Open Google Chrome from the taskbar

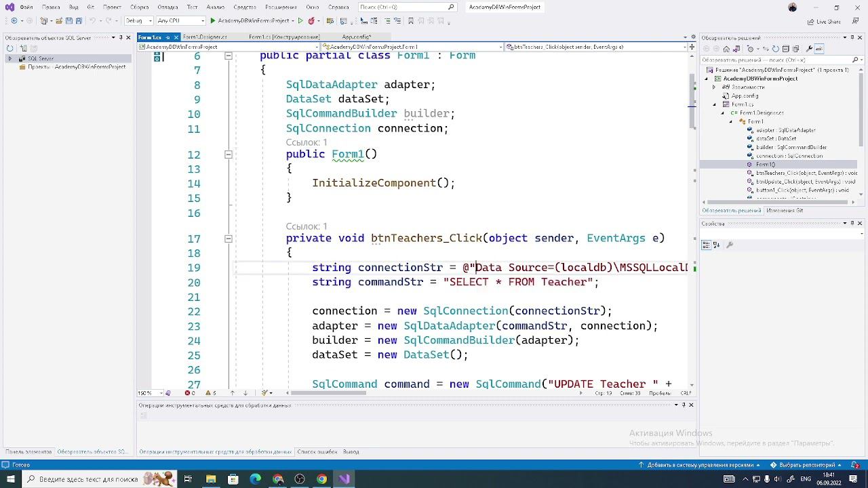tap(321, 479)
